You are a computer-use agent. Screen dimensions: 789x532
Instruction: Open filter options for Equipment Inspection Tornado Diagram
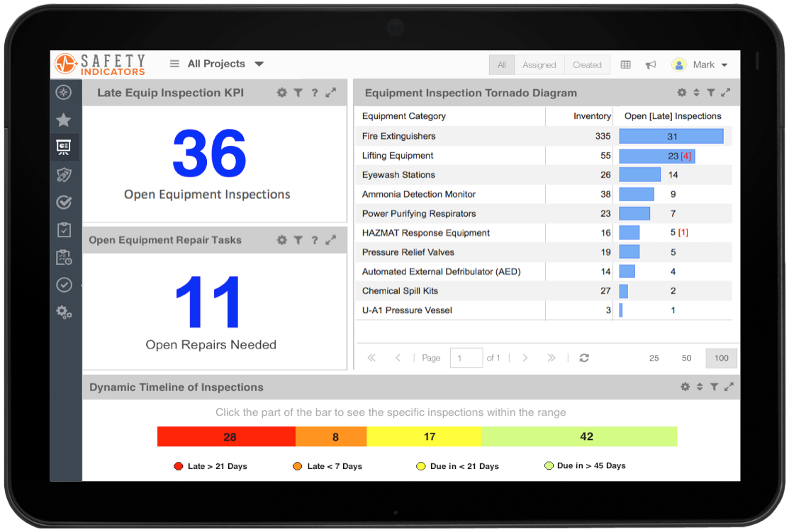[x=711, y=92]
